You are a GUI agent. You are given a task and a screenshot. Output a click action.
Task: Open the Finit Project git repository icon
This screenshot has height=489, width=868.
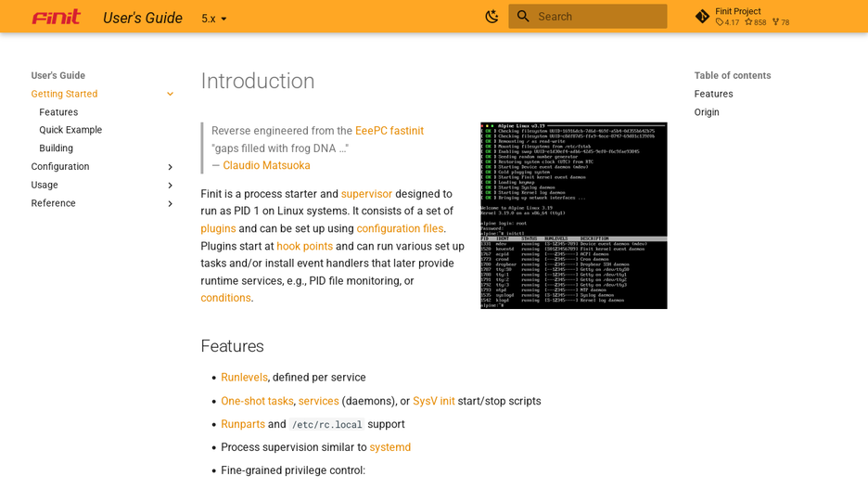click(x=702, y=17)
